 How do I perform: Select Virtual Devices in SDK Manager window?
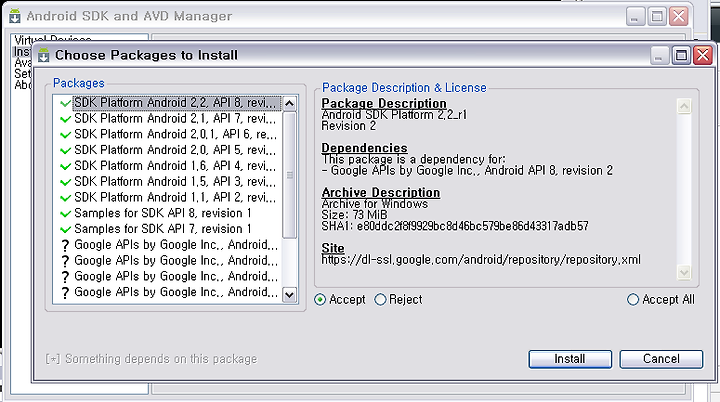tap(53, 40)
